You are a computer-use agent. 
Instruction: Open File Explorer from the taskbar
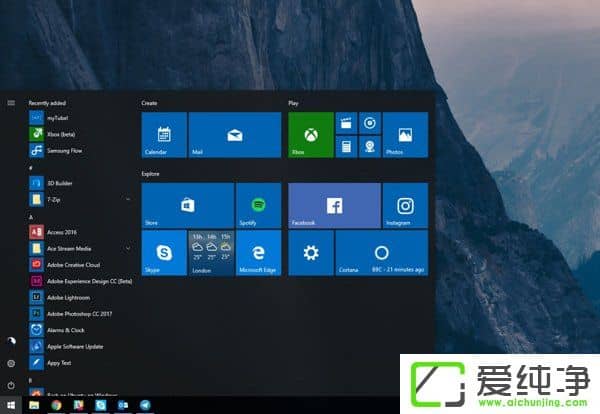(34, 405)
